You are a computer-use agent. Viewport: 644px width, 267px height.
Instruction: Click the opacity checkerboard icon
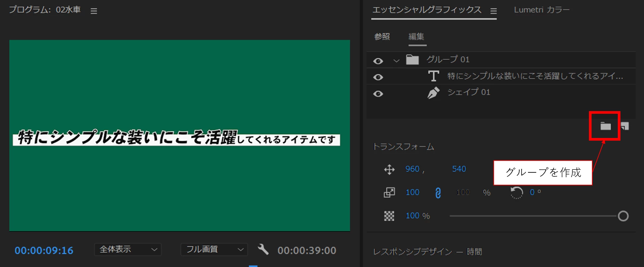389,216
